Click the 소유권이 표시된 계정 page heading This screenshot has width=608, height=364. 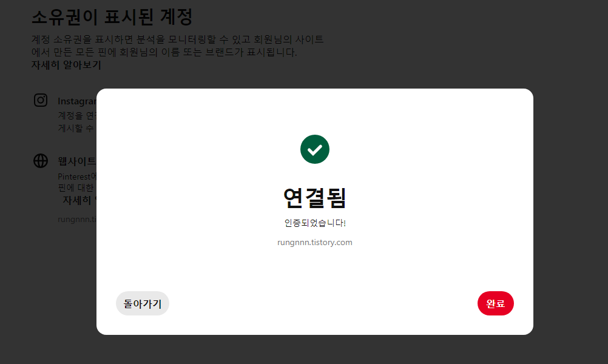[x=112, y=16]
